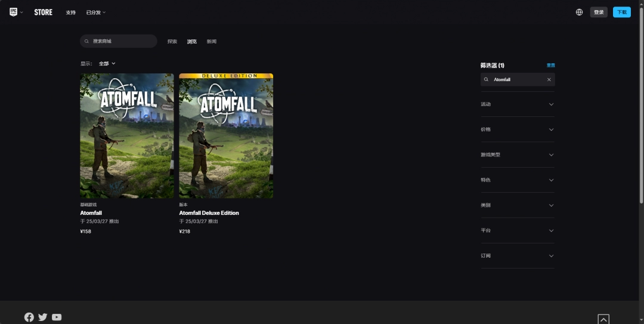
Task: Click the Epic Games logo icon
Action: 13,12
